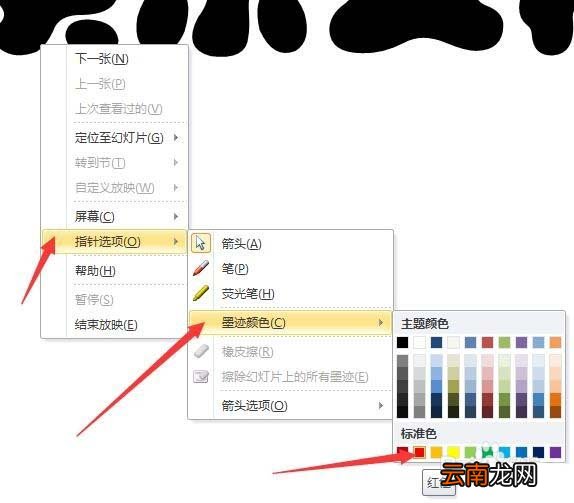Select dark navy standard color swatch

[538, 452]
